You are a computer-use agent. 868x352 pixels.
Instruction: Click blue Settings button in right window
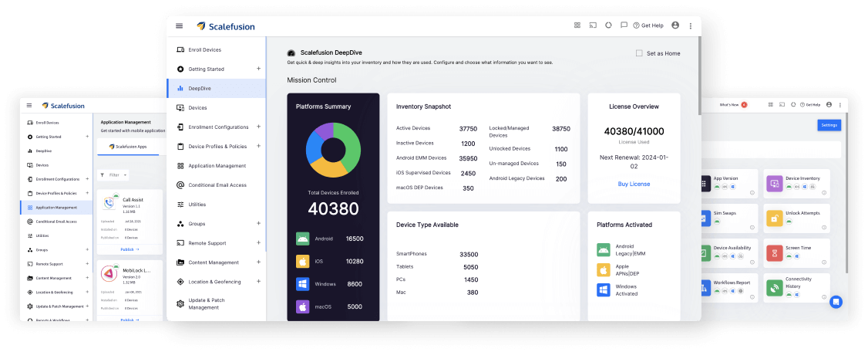point(829,125)
